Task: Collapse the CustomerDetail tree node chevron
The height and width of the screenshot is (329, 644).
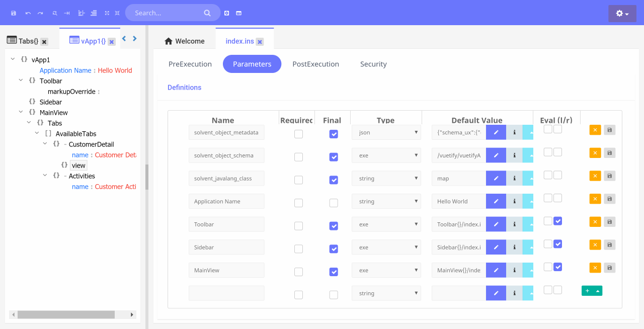Action: coord(45,144)
